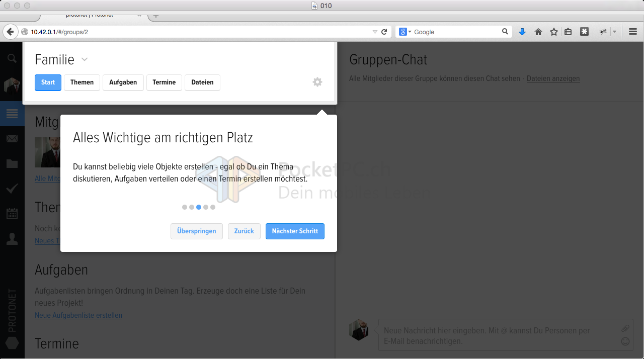
Task: Open group settings gear icon
Action: coord(317,82)
